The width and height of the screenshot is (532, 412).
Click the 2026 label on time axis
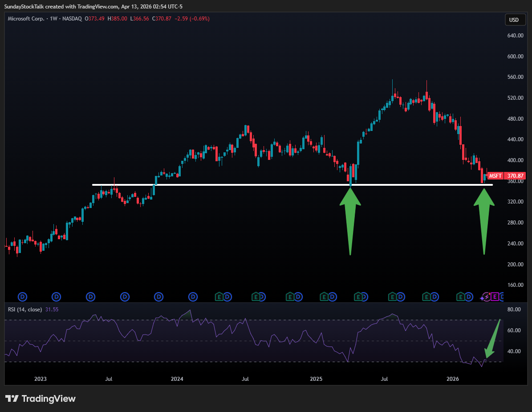[x=453, y=379]
